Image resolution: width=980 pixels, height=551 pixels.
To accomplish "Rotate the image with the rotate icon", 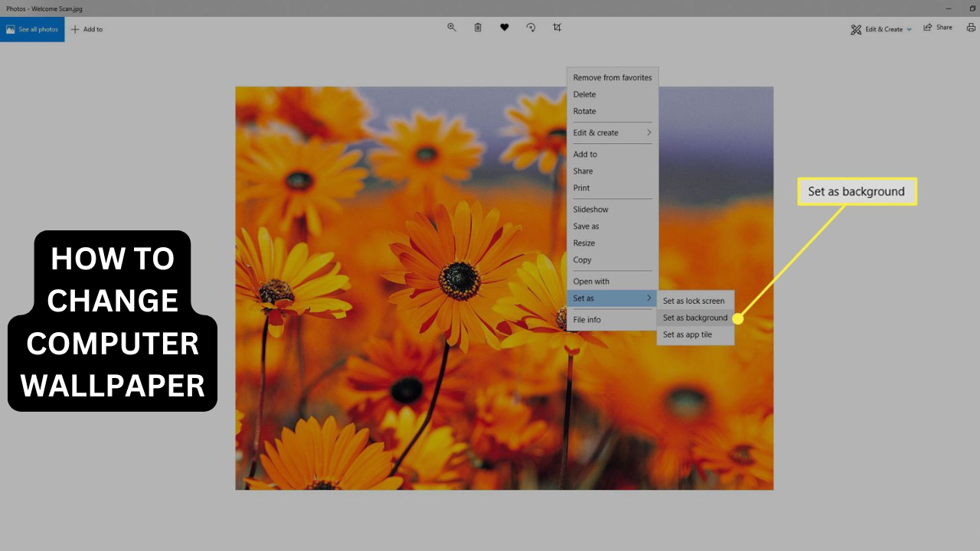I will tap(531, 27).
